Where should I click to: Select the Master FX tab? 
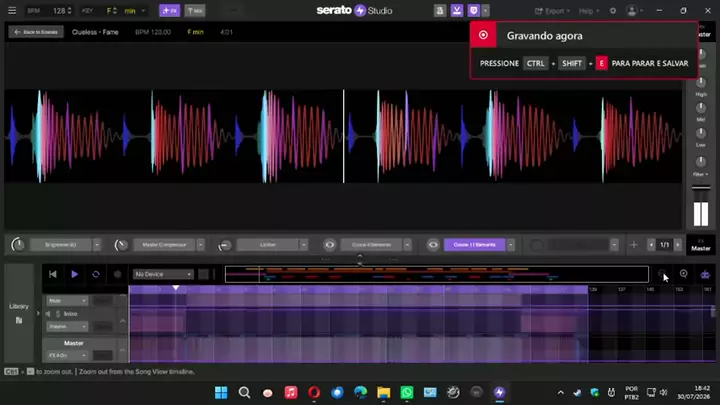[x=701, y=245]
